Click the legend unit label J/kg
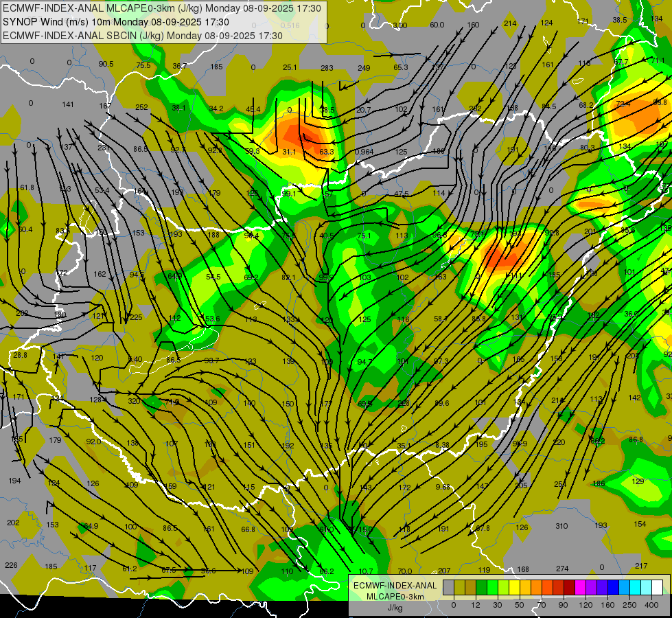Screen dimensions: 672x618 tap(395, 608)
